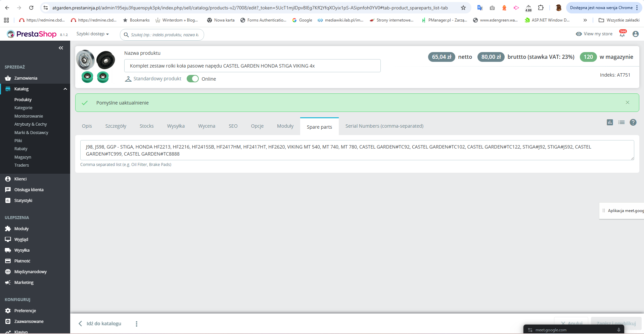Open user profile avatar icon
Screen dimensions: 644x334
635,34
